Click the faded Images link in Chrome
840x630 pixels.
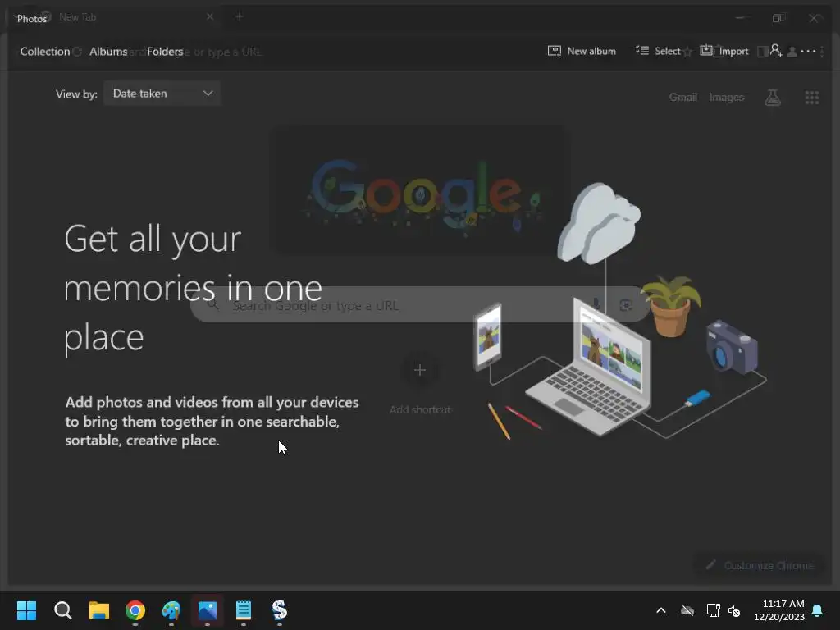(x=727, y=97)
